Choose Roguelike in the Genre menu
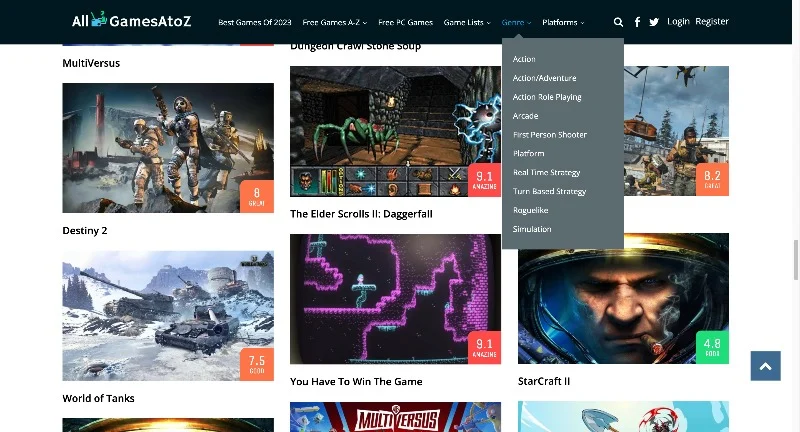The image size is (800, 432). 531,210
